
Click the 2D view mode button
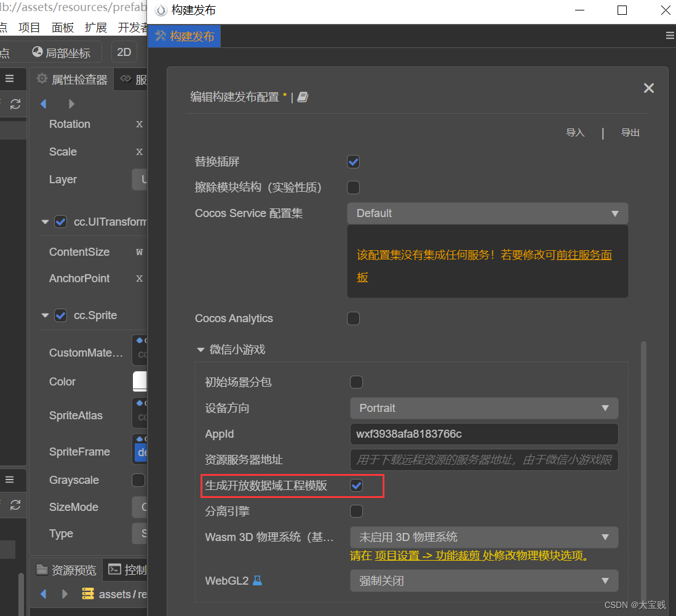pos(124,52)
